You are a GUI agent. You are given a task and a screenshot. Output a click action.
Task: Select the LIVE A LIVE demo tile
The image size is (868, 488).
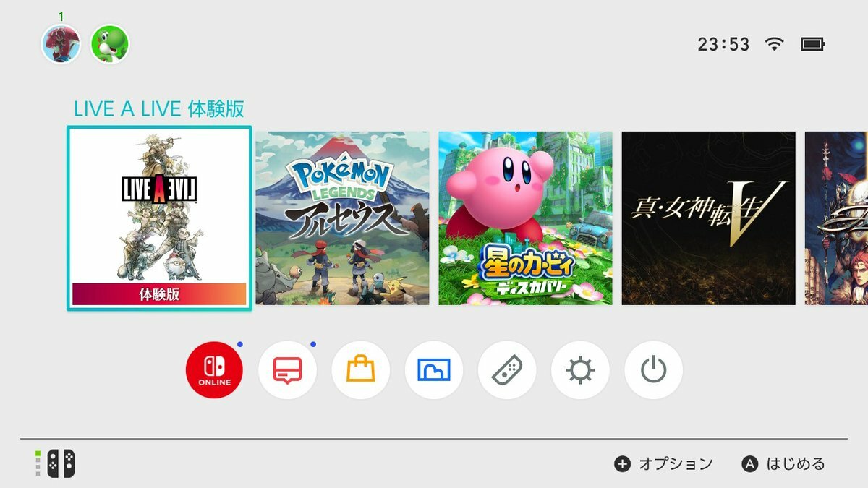tap(159, 218)
